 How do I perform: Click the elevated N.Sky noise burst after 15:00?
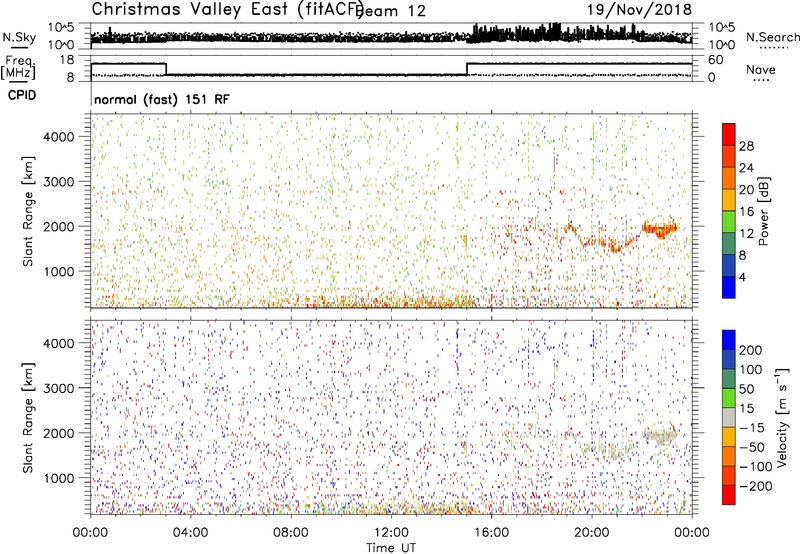(554, 33)
